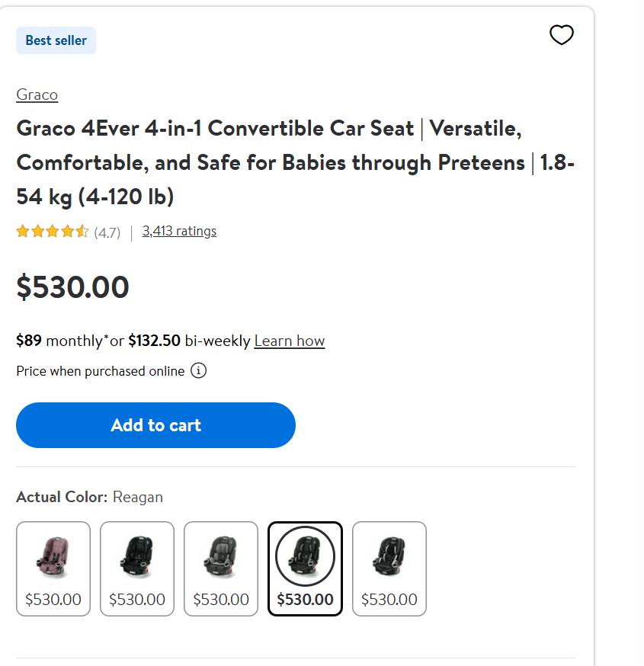Open the 3,413 ratings link
This screenshot has width=644, height=666.
tap(180, 230)
